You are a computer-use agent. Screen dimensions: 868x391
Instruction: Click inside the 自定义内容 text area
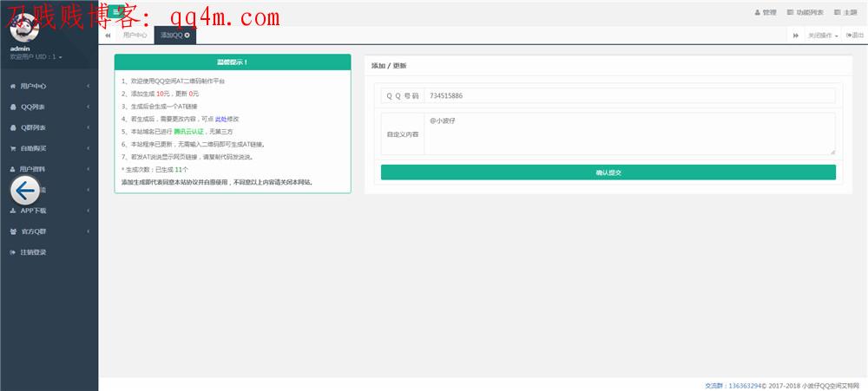pyautogui.click(x=629, y=134)
